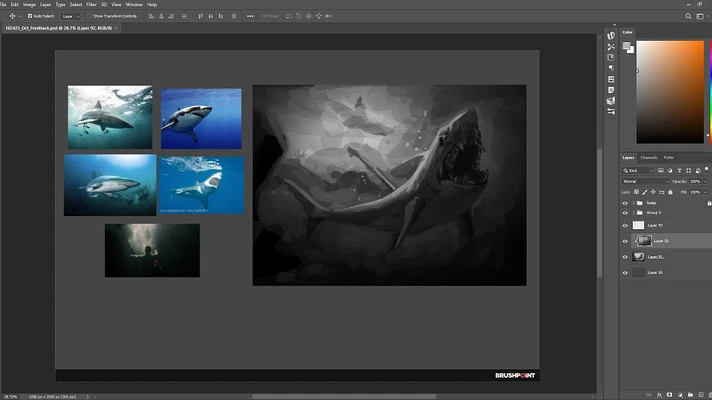Click the horizontal canvas scrollbar
Image resolution: width=712 pixels, height=400 pixels.
[344, 397]
